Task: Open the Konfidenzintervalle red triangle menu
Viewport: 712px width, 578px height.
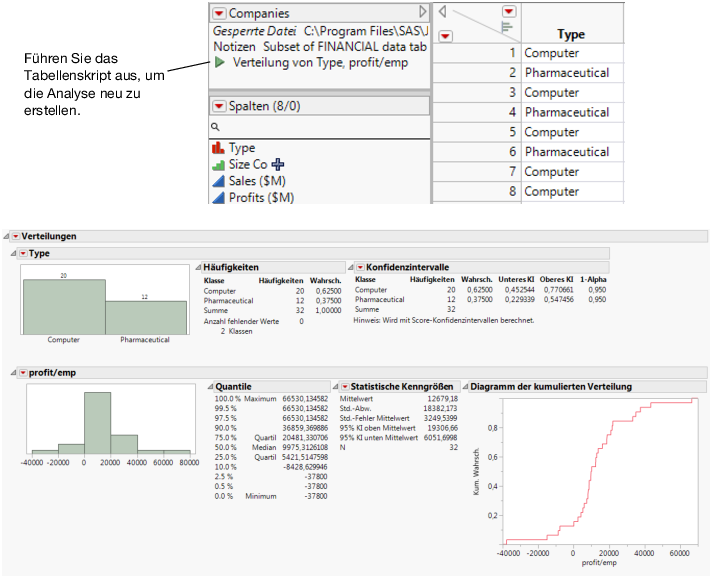Action: coord(360,267)
